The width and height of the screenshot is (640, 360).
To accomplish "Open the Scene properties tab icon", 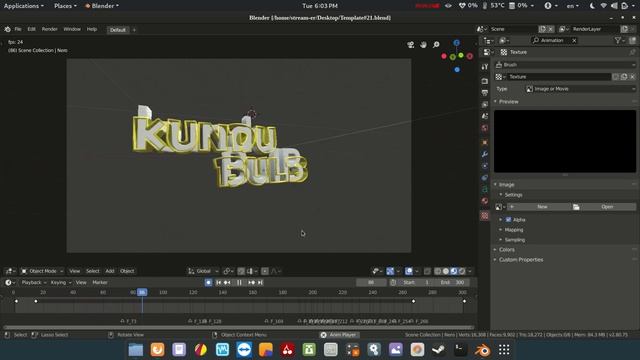I will (484, 116).
